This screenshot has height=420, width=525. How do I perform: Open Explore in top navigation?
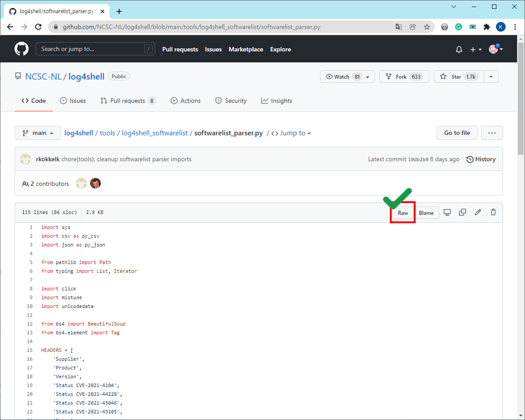coord(280,49)
